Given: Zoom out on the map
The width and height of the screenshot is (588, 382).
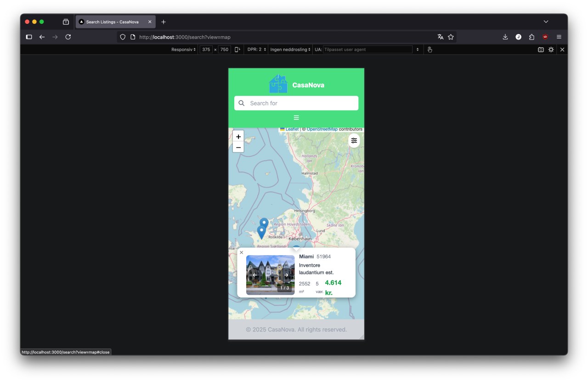Looking at the screenshot, I should click(238, 147).
